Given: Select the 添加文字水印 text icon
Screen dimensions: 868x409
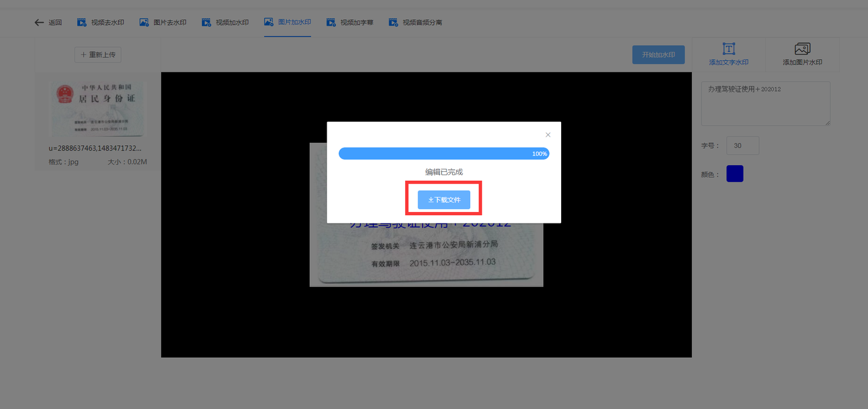Looking at the screenshot, I should pos(729,49).
